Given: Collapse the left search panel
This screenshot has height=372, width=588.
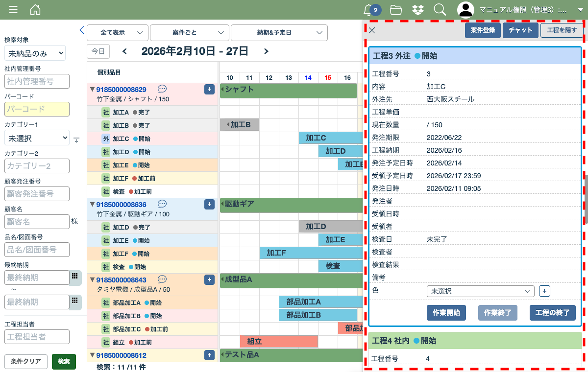Looking at the screenshot, I should point(82,30).
